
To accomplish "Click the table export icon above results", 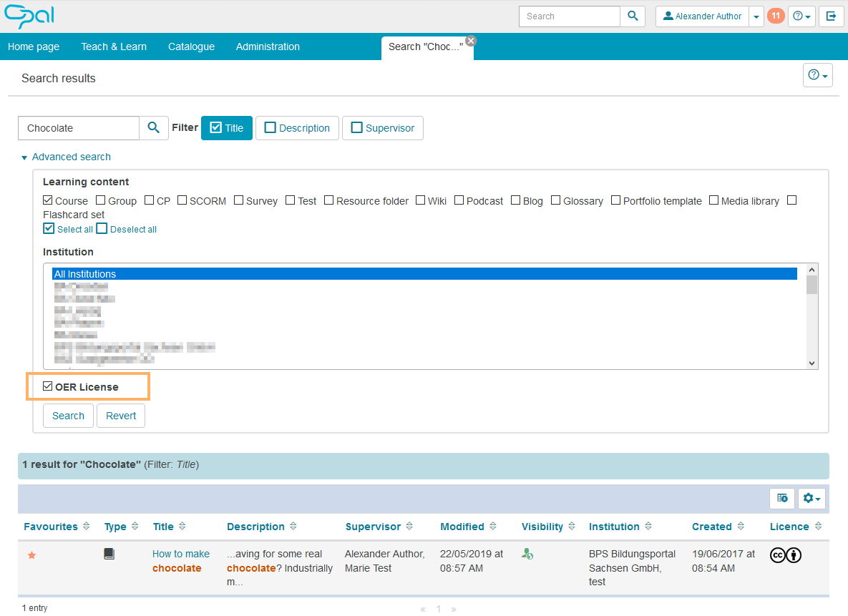I will point(782,499).
